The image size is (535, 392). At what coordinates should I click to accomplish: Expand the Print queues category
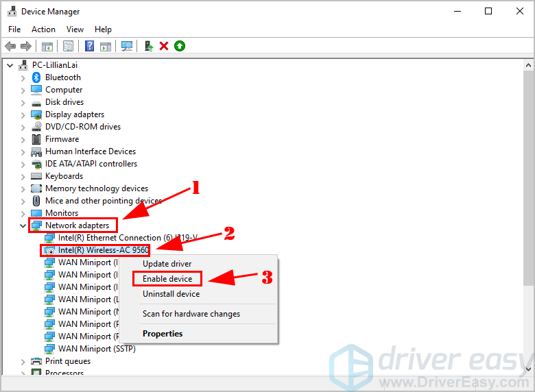click(23, 362)
